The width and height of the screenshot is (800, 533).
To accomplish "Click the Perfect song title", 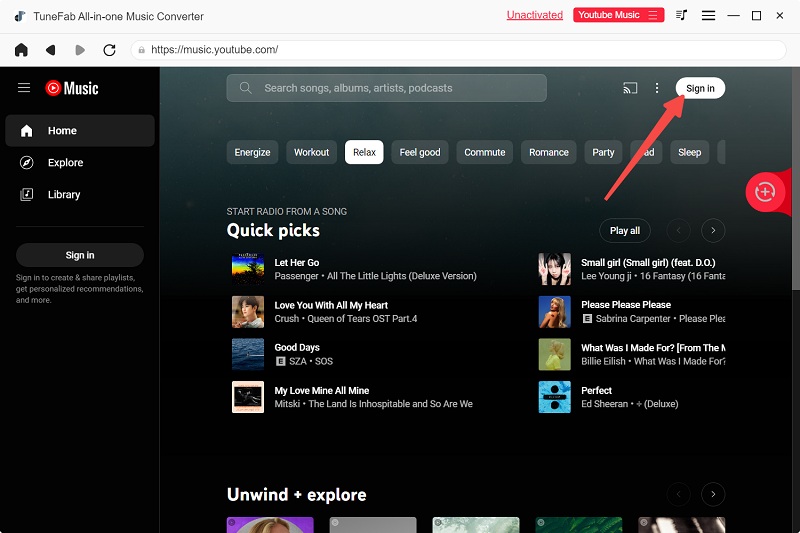I will pyautogui.click(x=596, y=391).
